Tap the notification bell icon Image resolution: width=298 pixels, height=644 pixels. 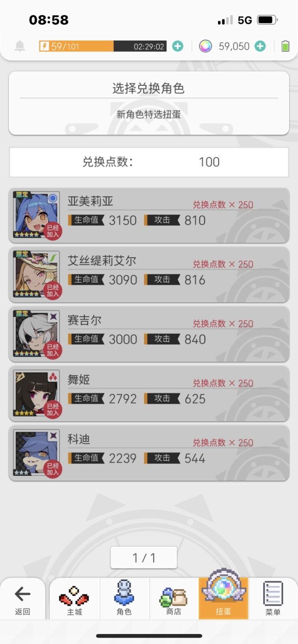[x=19, y=46]
